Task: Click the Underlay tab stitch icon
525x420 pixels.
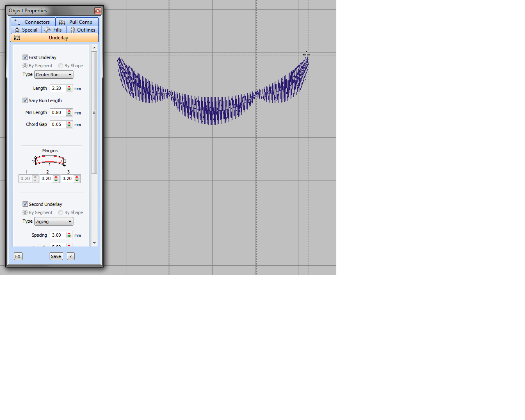Action: pos(17,38)
